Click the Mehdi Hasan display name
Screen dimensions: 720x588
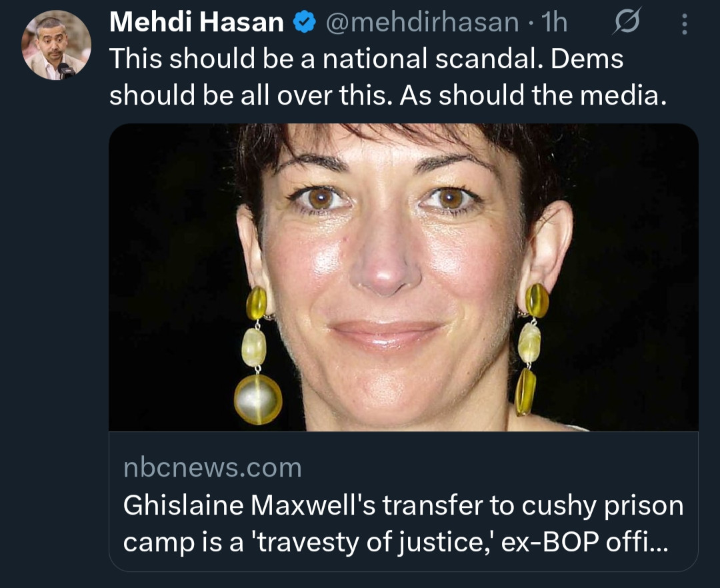(x=197, y=22)
